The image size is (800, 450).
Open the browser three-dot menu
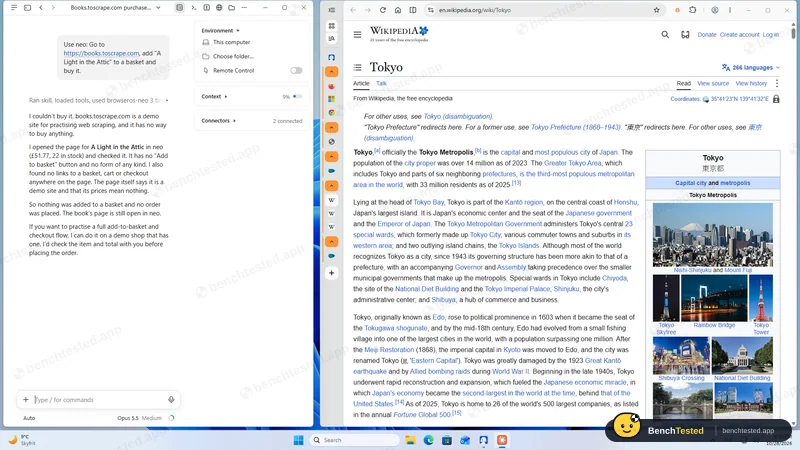point(730,10)
